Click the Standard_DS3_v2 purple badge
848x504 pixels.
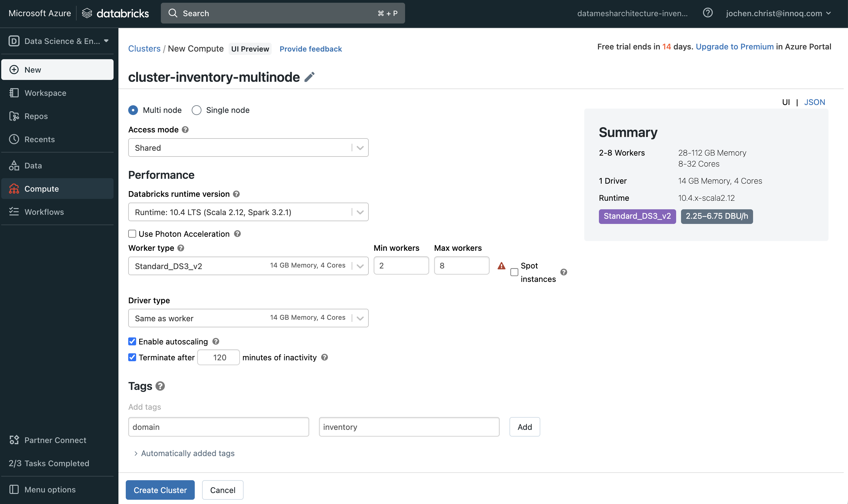[637, 216]
